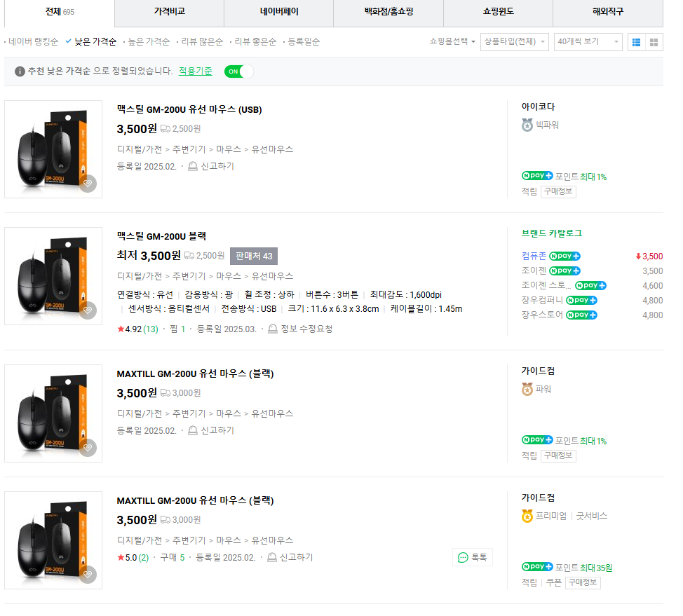Click the 파워 seller medal icon
The width and height of the screenshot is (683, 616).
click(527, 389)
